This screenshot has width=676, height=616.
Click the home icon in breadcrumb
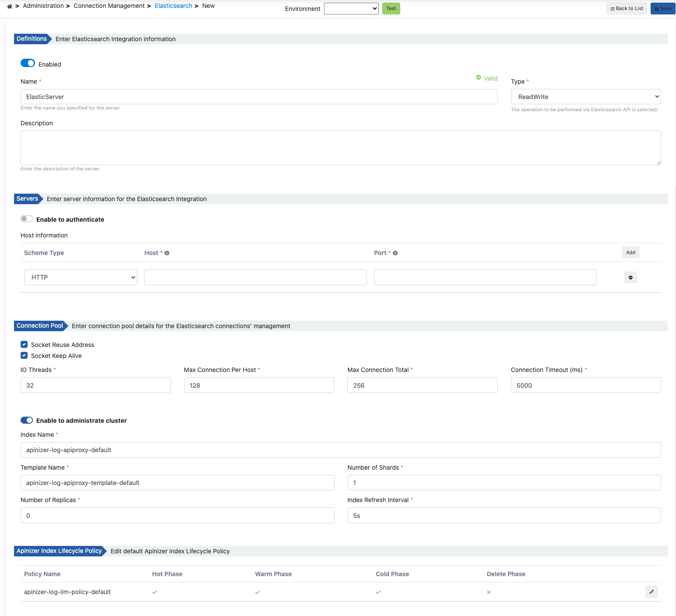click(9, 6)
